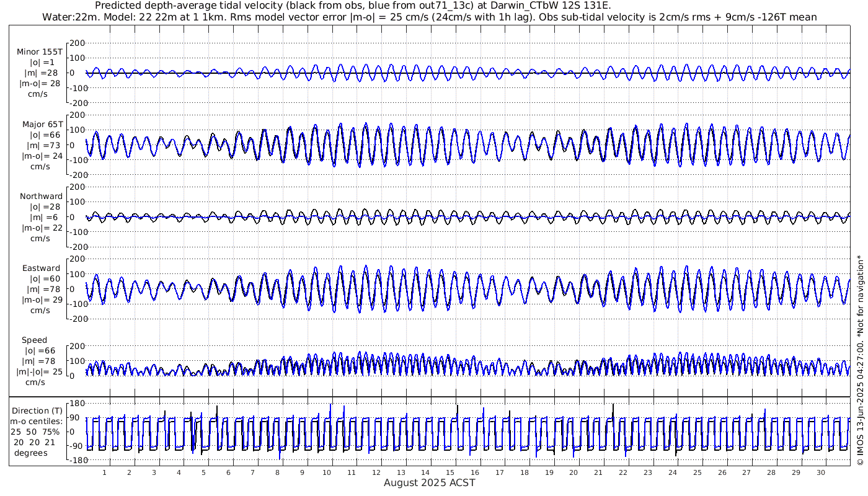Click the Minor 155T panel label

coord(40,52)
